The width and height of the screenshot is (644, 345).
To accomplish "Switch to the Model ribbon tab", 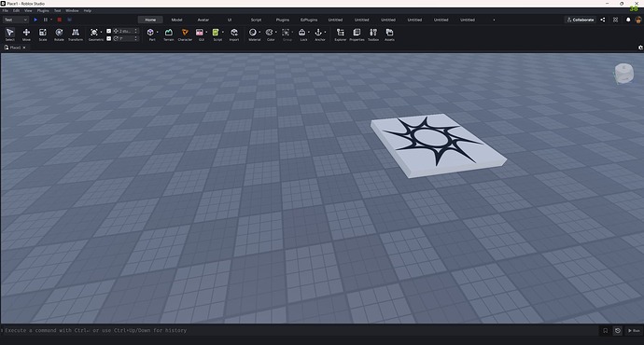I will tap(176, 20).
